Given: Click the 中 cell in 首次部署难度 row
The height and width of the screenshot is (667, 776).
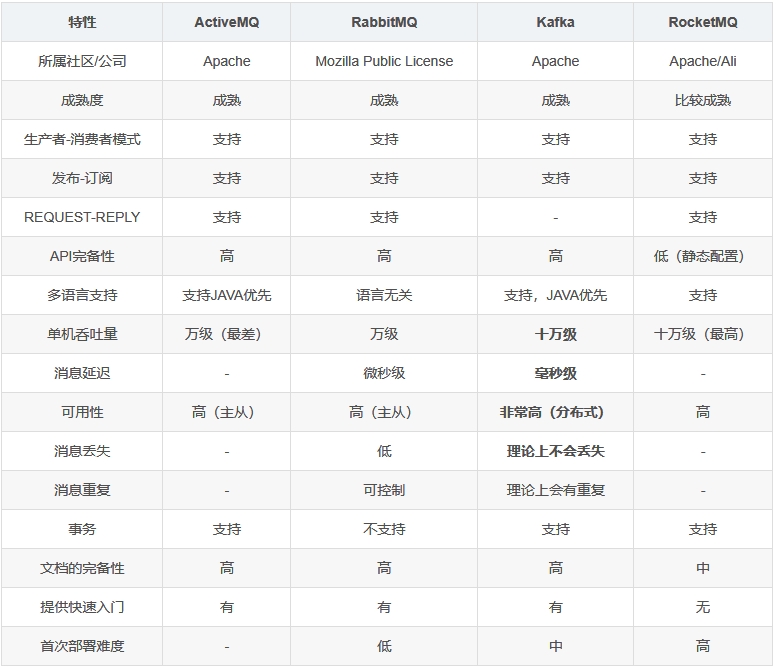Looking at the screenshot, I should coord(555,646).
